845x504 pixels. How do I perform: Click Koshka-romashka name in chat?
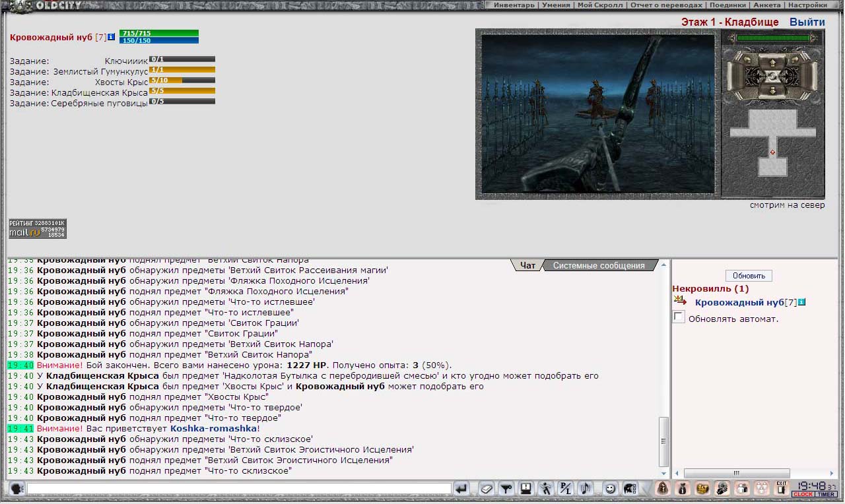pyautogui.click(x=213, y=428)
